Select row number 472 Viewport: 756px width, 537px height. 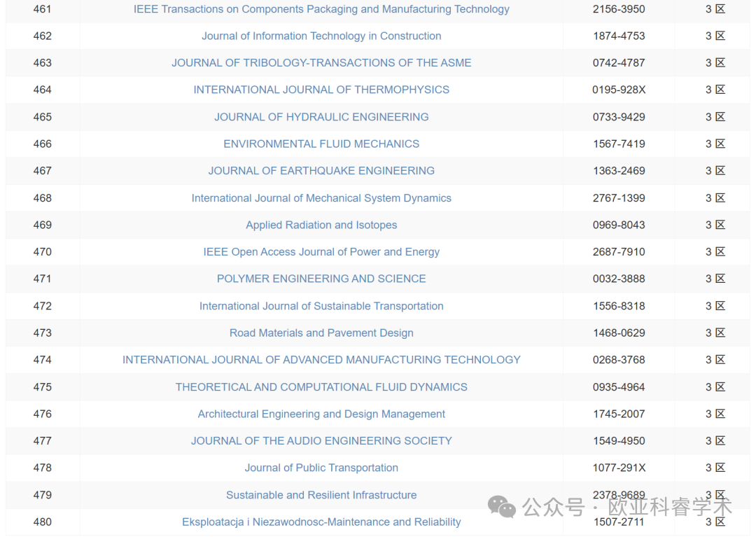click(43, 306)
